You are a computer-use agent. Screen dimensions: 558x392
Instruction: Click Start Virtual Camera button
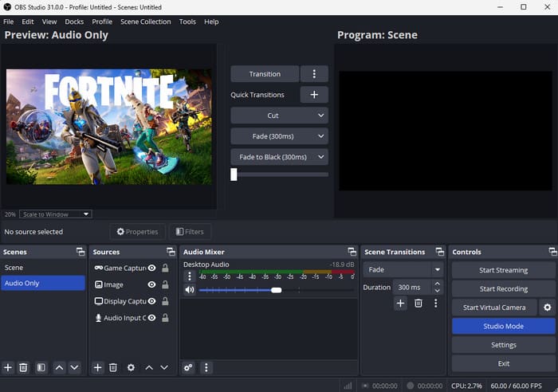494,308
